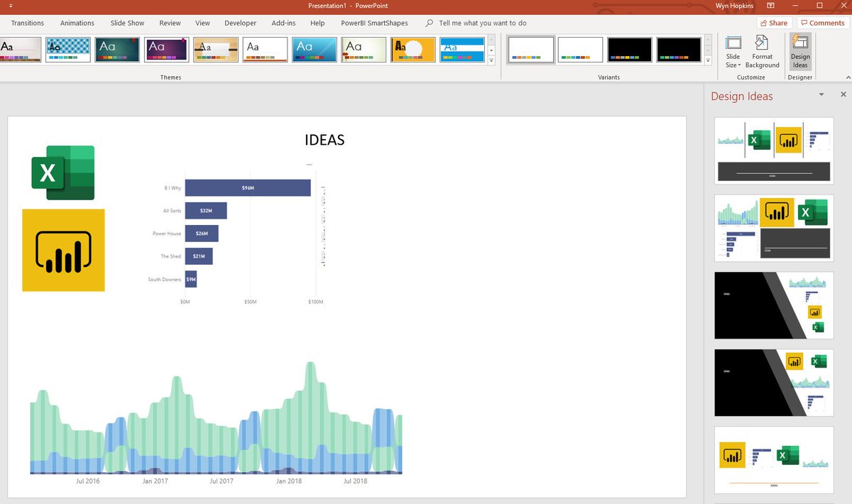
Task: Open the Comments pane
Action: tap(821, 23)
